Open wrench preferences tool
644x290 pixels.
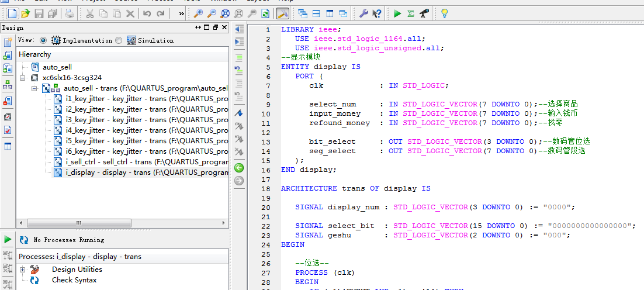coord(363,13)
